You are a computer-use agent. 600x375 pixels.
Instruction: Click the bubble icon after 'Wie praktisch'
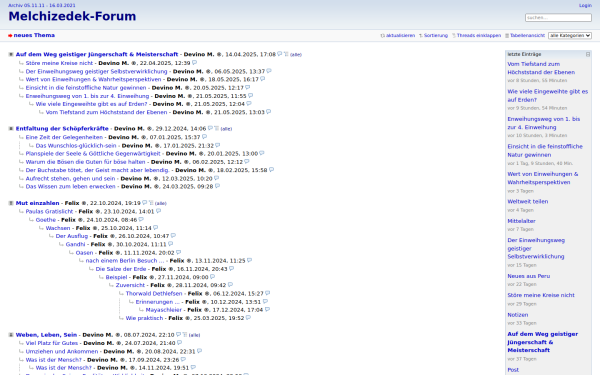tap(248, 318)
